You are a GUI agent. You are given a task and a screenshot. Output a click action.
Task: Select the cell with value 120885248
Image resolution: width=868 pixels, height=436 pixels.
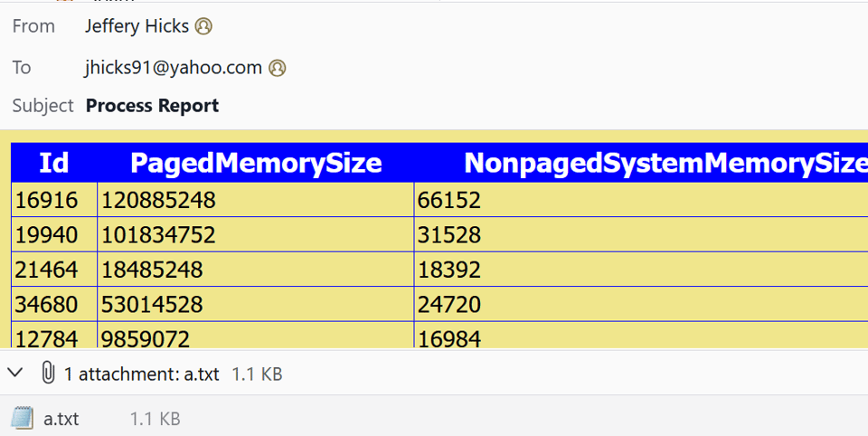tap(256, 200)
